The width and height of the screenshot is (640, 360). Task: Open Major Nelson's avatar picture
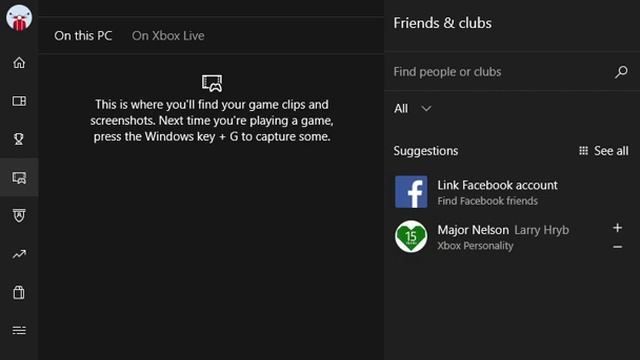pos(411,236)
